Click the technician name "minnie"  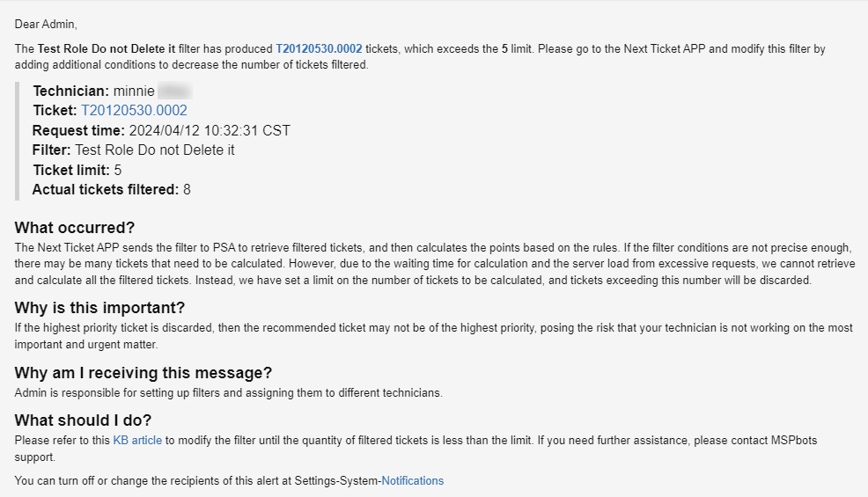(134, 91)
